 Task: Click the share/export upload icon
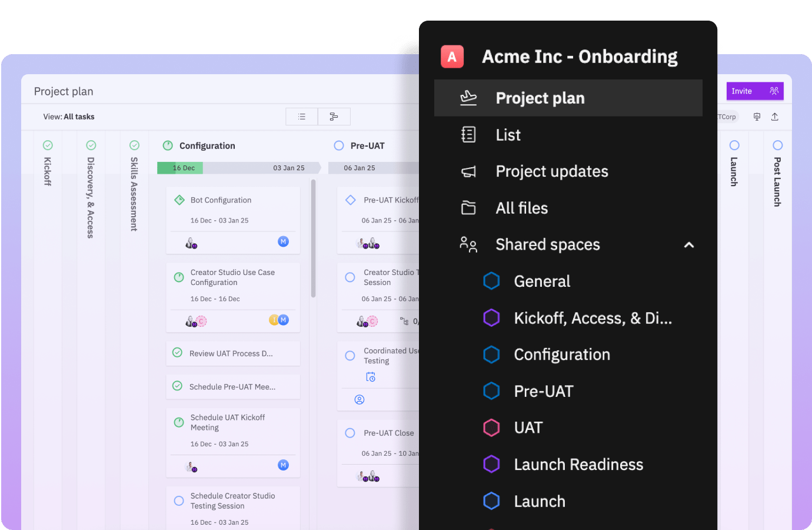click(775, 117)
